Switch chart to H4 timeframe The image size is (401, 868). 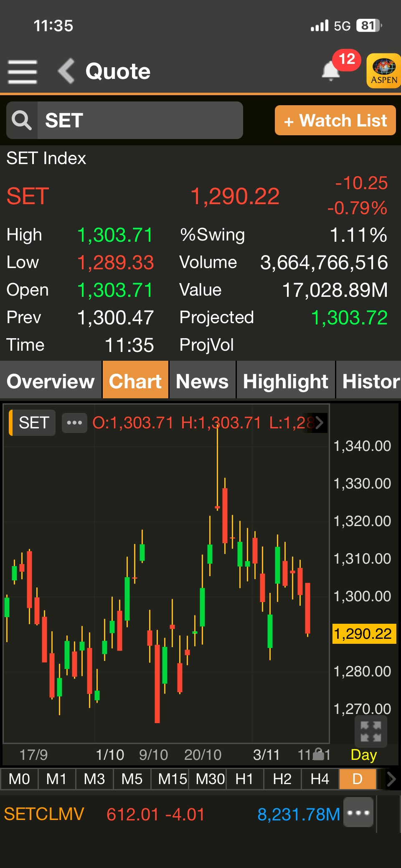click(320, 779)
